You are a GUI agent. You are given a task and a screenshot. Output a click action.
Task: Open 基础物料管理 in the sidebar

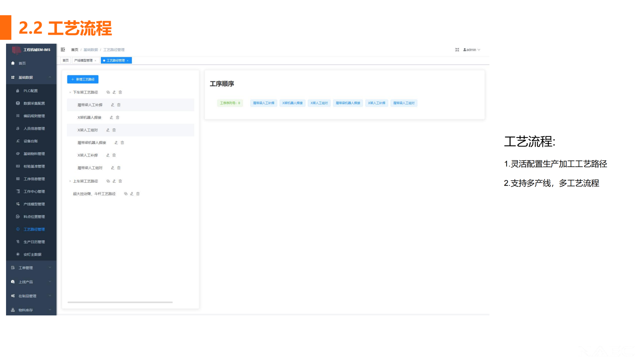click(x=31, y=154)
